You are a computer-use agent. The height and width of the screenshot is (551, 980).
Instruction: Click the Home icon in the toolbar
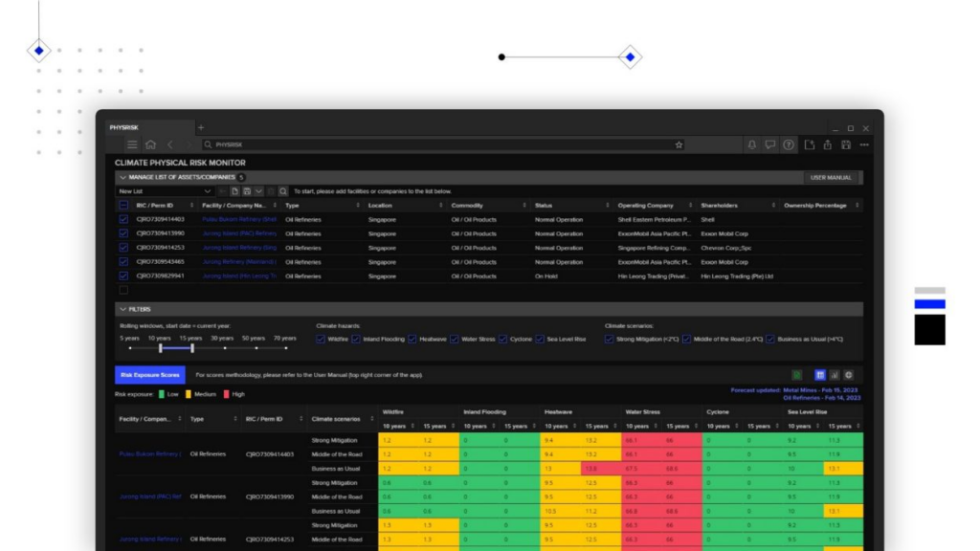click(x=150, y=144)
